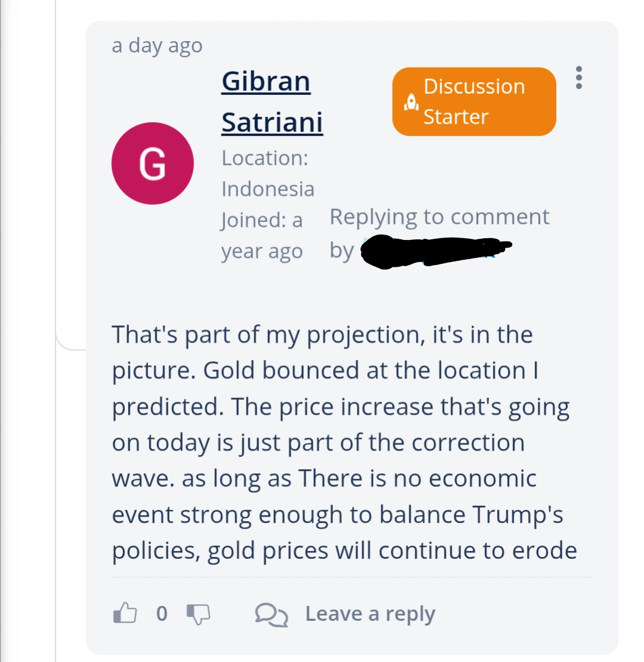Click the 'a day ago' timestamp
The width and height of the screenshot is (644, 662).
point(157,45)
